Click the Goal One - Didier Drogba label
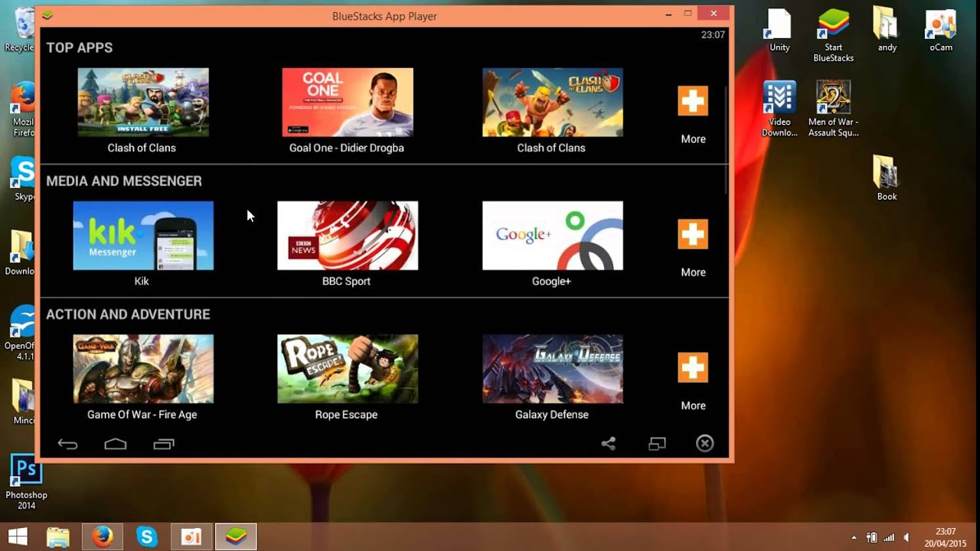Screen dimensions: 980x551 tap(346, 148)
